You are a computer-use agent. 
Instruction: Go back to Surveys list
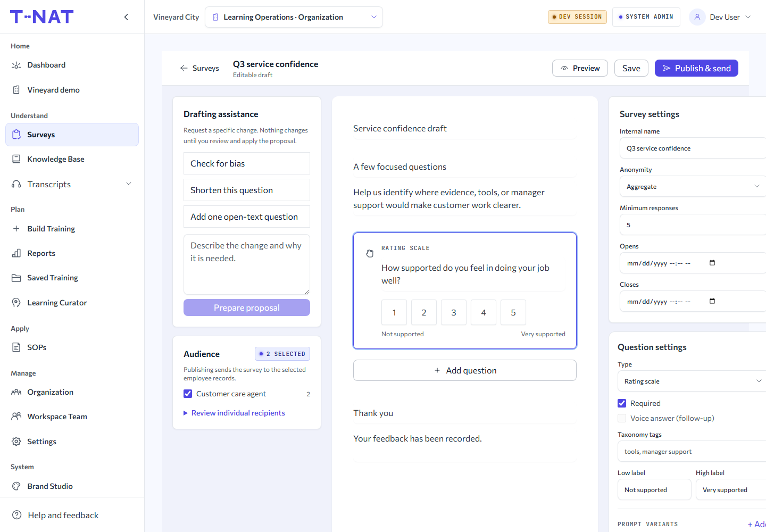pos(199,68)
